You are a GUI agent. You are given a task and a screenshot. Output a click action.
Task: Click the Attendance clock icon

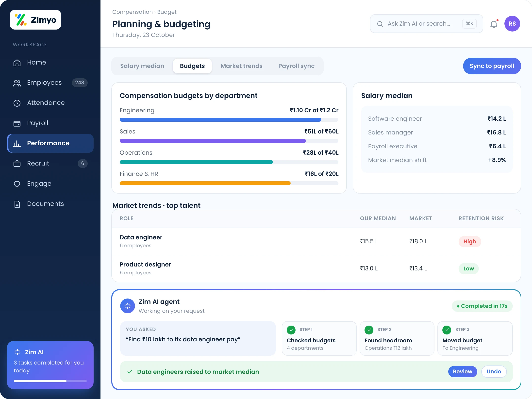coord(17,103)
